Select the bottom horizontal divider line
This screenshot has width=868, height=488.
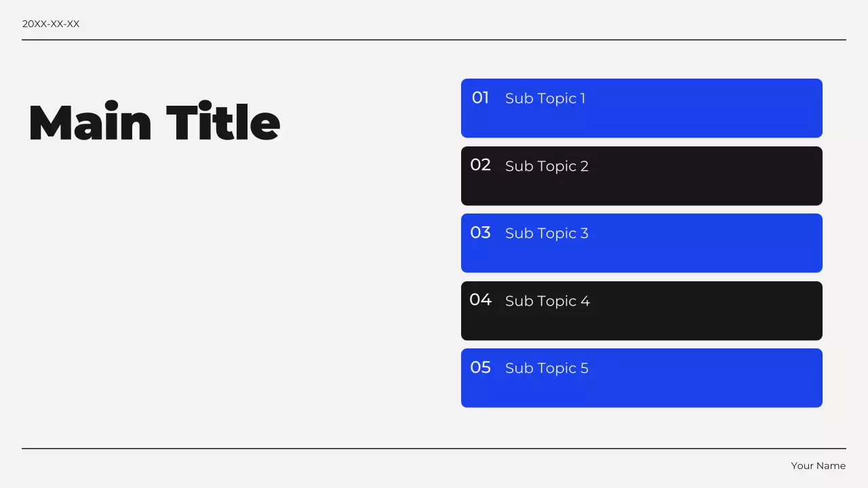coord(434,449)
